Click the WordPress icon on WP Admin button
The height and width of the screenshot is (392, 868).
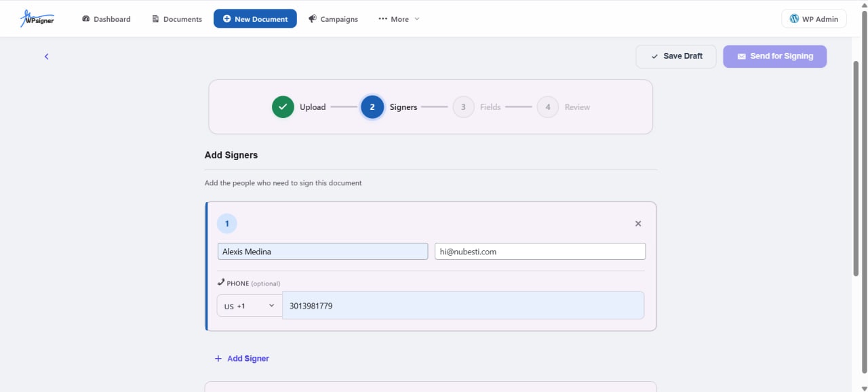pos(793,18)
